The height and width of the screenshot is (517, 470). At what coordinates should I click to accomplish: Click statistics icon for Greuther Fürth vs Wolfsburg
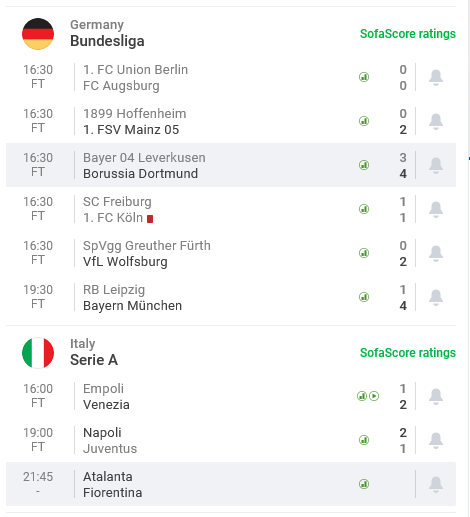[364, 253]
